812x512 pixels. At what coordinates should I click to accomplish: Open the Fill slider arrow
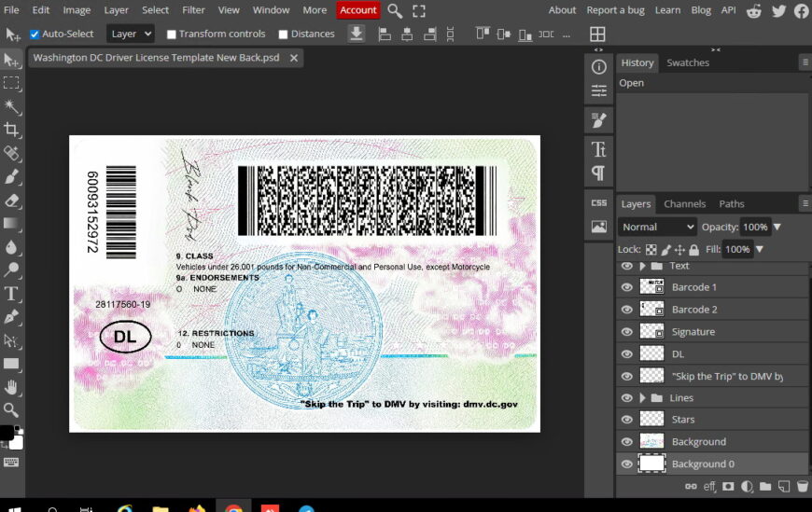(760, 250)
